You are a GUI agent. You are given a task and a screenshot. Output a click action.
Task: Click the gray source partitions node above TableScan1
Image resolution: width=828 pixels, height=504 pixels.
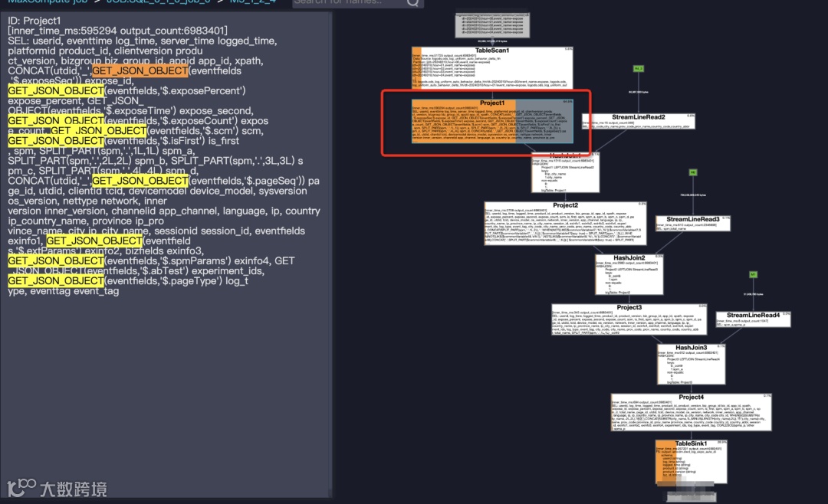click(492, 25)
